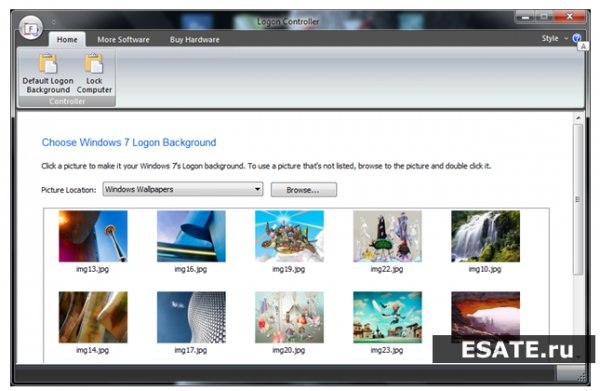Image resolution: width=600 pixels, height=391 pixels.
Task: Click the Default Logon Background icon
Action: pos(48,64)
